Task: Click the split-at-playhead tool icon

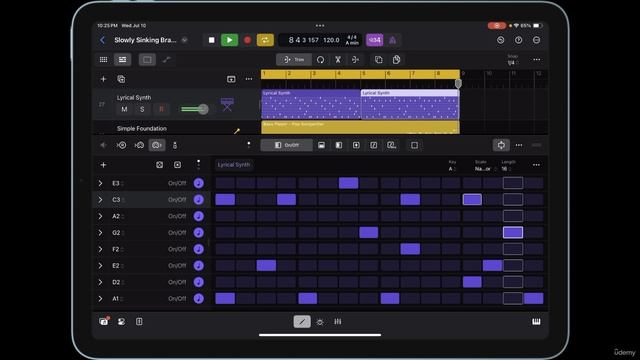Action: (x=356, y=60)
